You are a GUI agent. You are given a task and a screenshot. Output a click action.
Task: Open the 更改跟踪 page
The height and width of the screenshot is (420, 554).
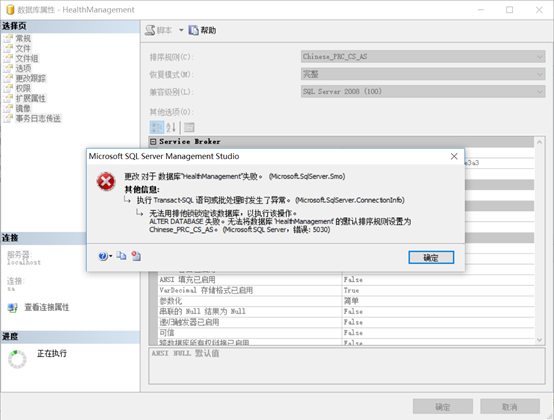click(x=31, y=78)
